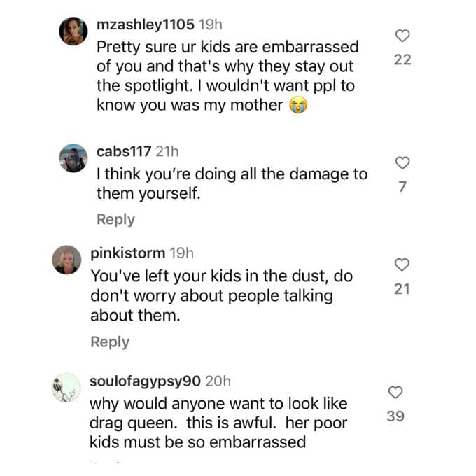Go to cabs117's profile via username
The height and width of the screenshot is (476, 476).
(x=124, y=151)
